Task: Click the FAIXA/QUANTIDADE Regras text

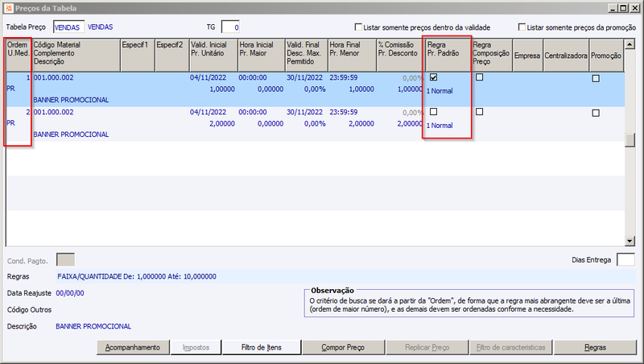Action: 137,276
